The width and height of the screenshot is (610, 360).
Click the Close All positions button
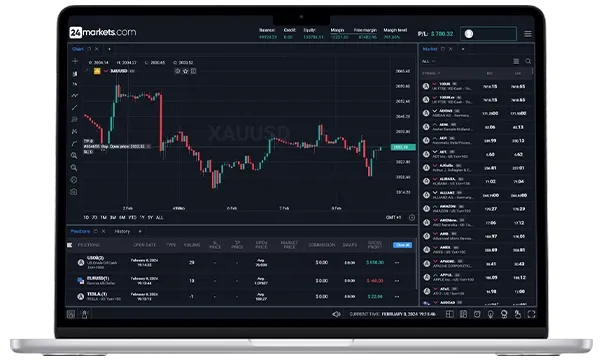coord(402,245)
